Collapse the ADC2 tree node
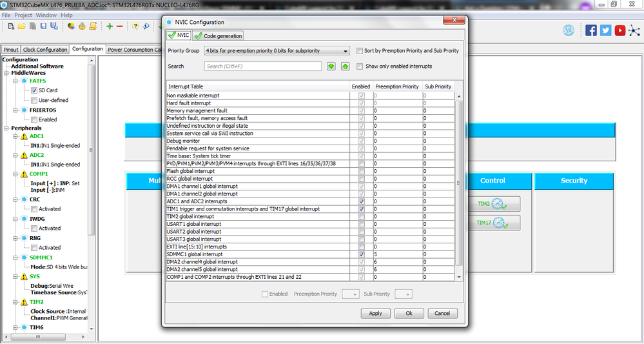644x344 pixels. [x=15, y=155]
